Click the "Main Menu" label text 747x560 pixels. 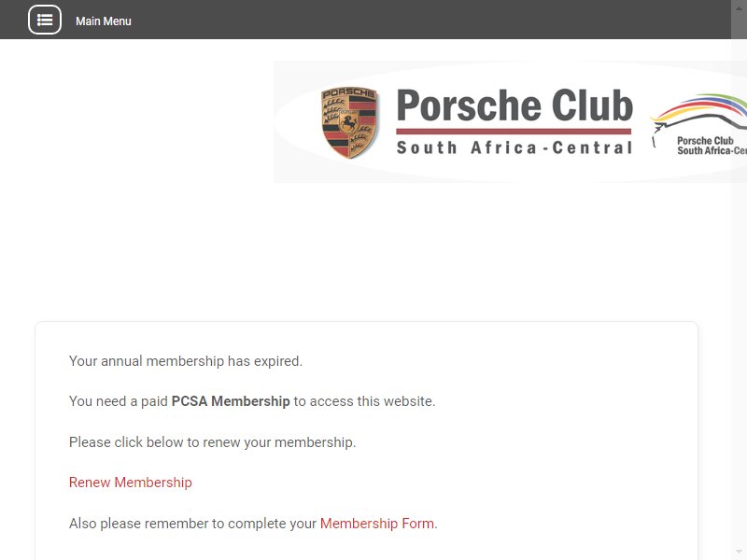104,21
